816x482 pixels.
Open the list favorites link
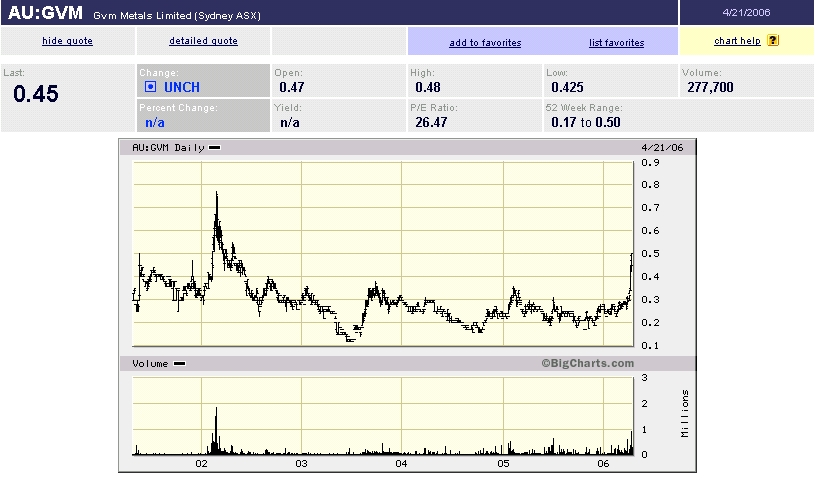(616, 42)
